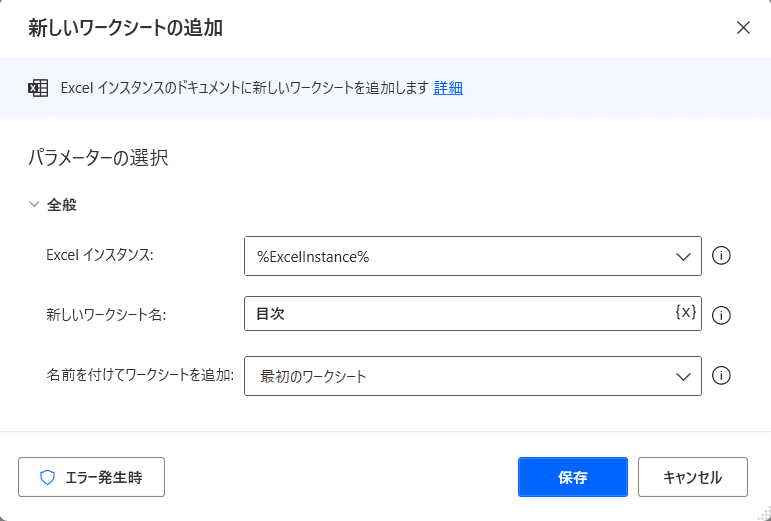Screen dimensions: 771x521
Task: Open the エラー発生時 settings button
Action: [x=92, y=478]
